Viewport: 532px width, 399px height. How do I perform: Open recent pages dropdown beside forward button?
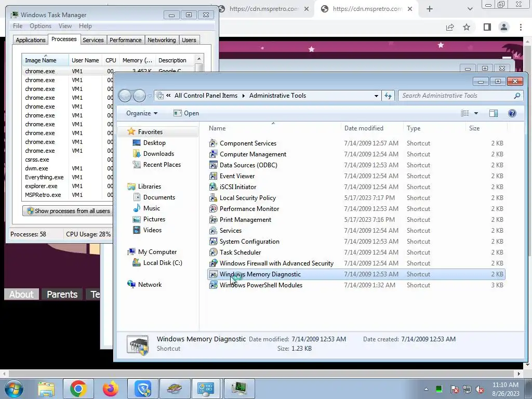click(150, 96)
